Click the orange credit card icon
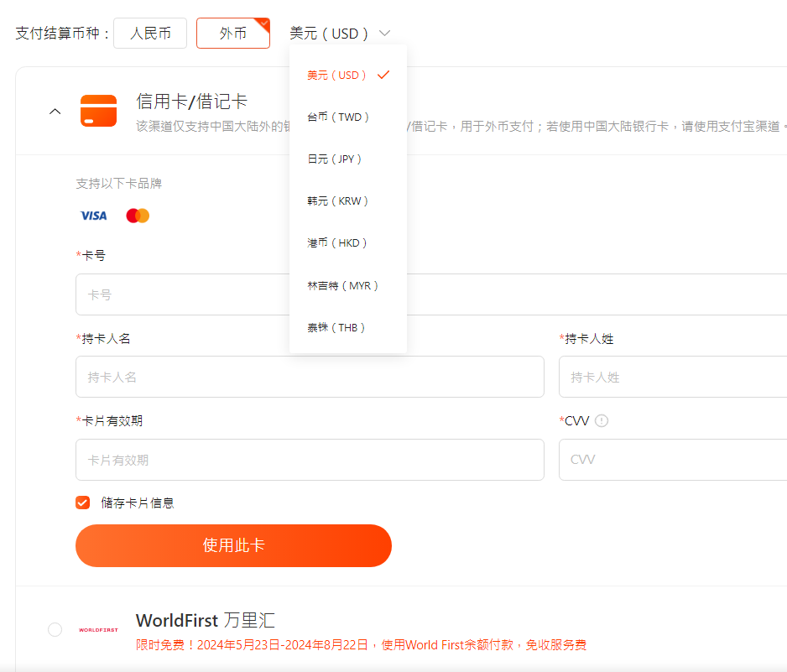Screen dimensions: 787x672 (x=98, y=111)
